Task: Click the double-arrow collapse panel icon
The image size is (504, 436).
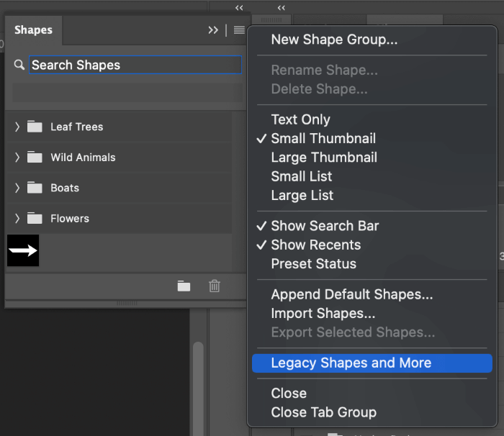Action: coord(213,30)
